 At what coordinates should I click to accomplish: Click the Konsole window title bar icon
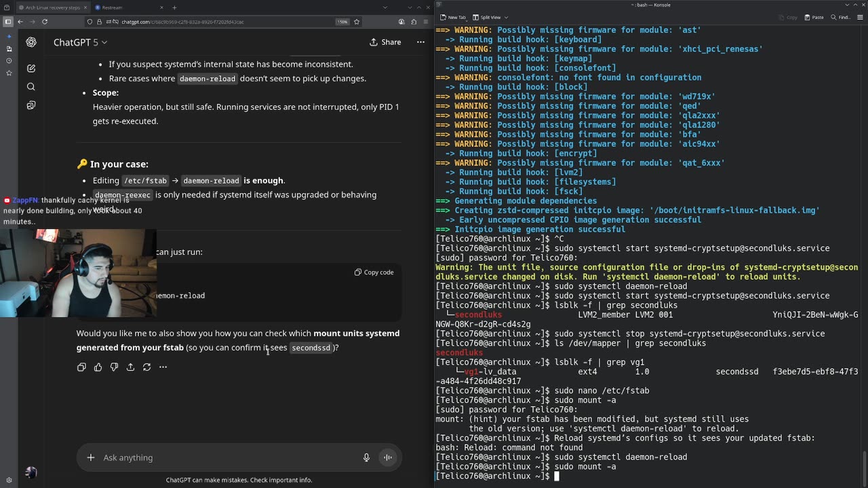coord(440,5)
